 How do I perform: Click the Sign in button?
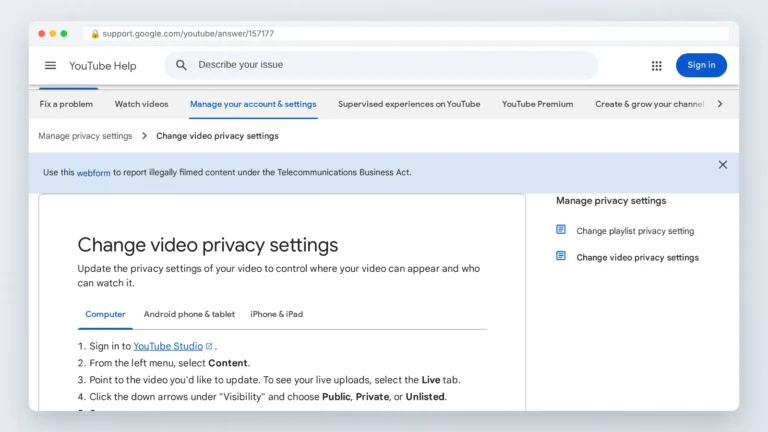701,65
